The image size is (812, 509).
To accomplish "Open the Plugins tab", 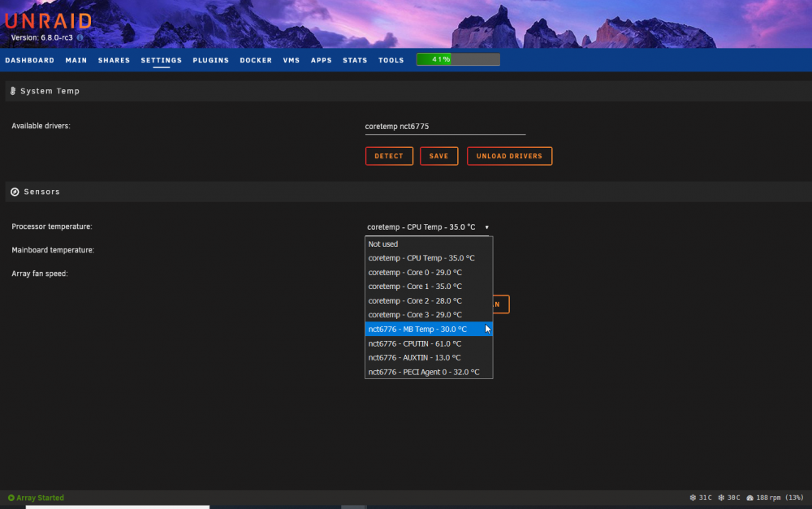I will (211, 60).
